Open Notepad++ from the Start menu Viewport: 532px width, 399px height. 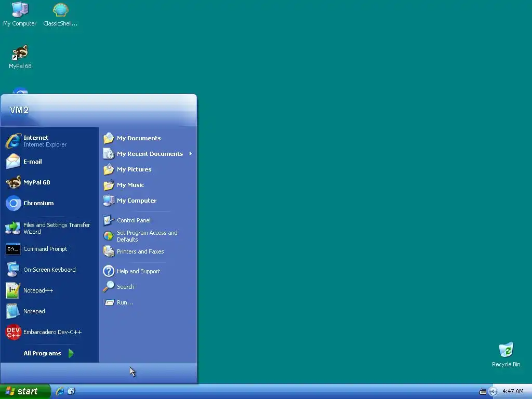coord(49,290)
